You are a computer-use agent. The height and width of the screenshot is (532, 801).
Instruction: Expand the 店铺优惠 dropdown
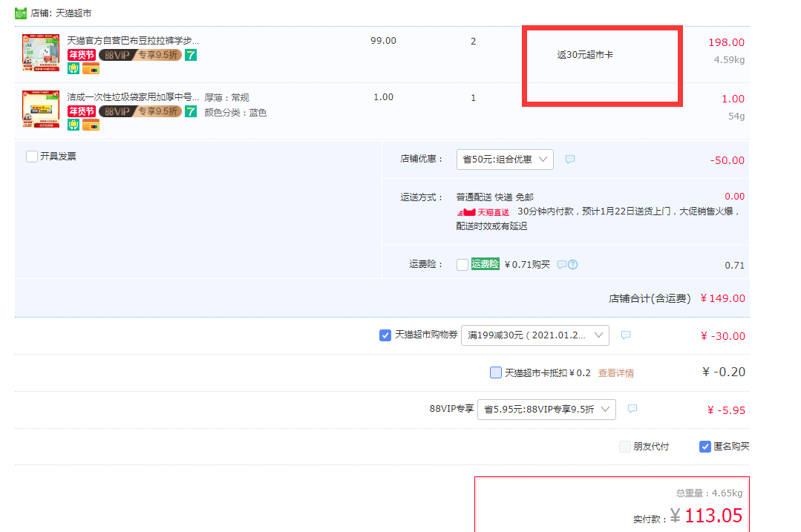click(x=505, y=160)
